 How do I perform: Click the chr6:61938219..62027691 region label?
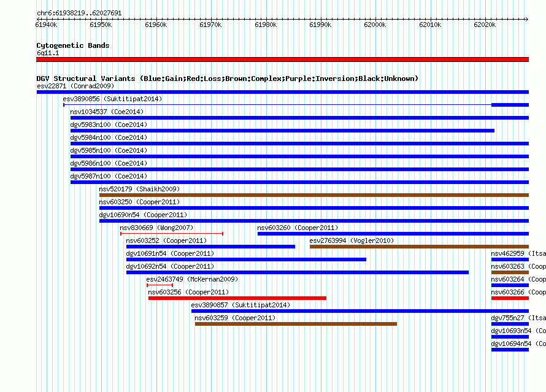tap(79, 13)
